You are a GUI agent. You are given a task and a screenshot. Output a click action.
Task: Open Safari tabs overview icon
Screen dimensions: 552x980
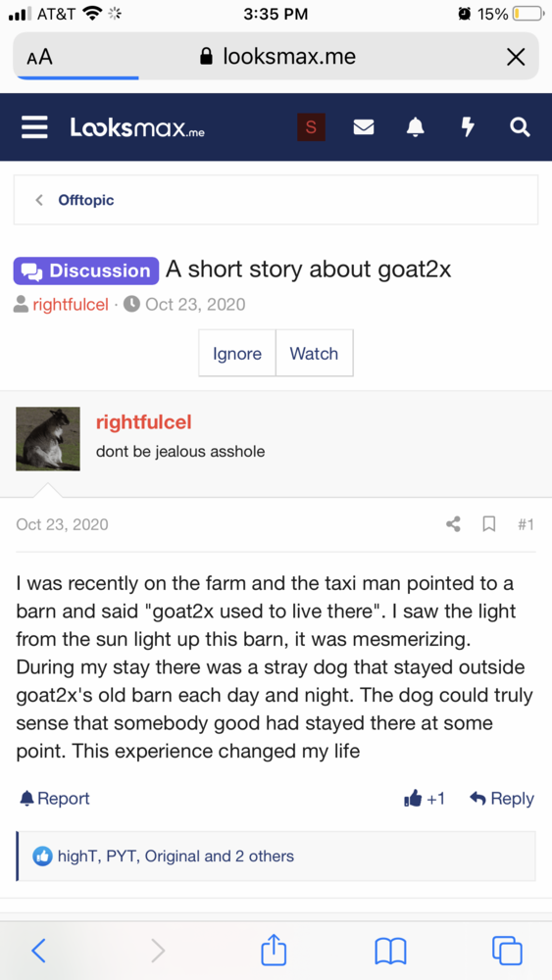click(x=507, y=950)
